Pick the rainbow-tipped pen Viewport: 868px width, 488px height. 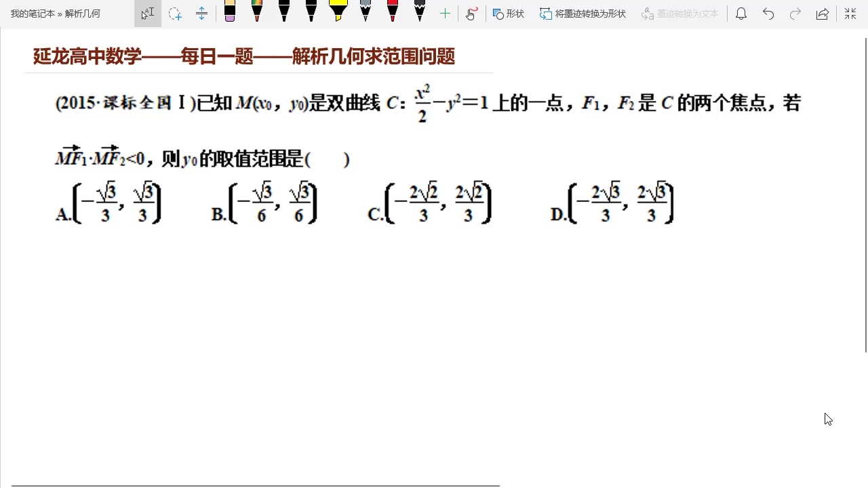coord(257,11)
